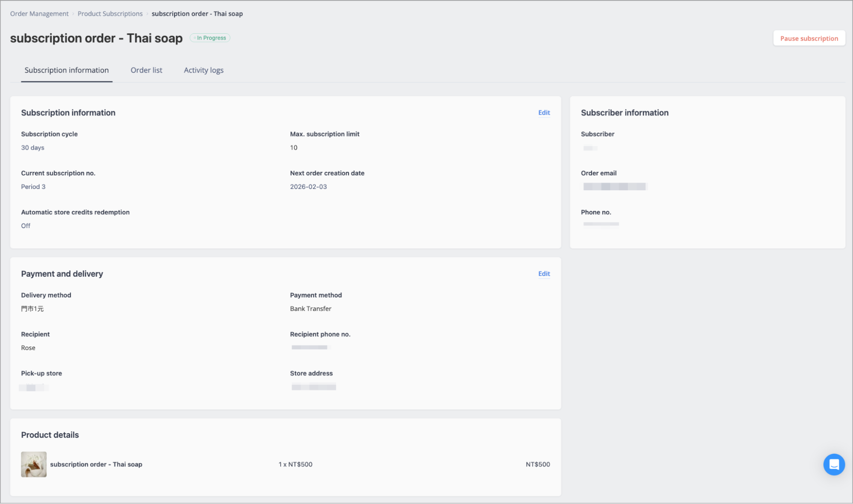Viewport: 853px width, 504px height.
Task: Select the '30 days' subscription cycle value
Action: (x=33, y=148)
